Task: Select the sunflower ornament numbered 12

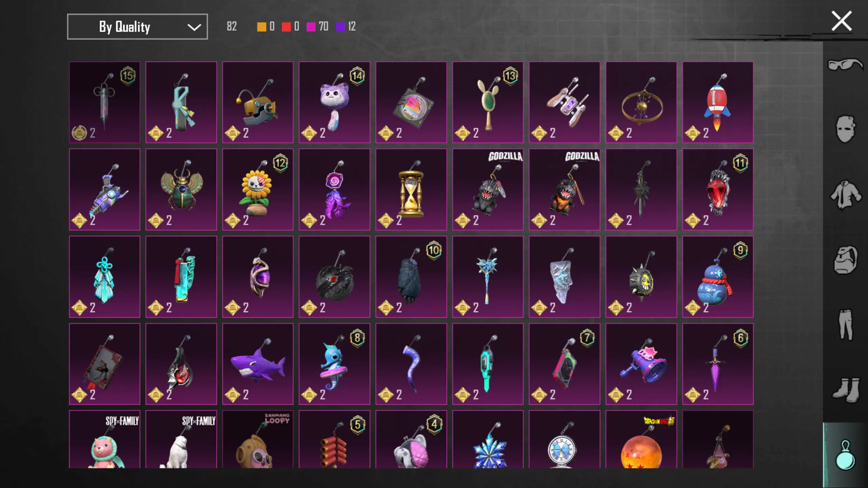Action: point(258,189)
